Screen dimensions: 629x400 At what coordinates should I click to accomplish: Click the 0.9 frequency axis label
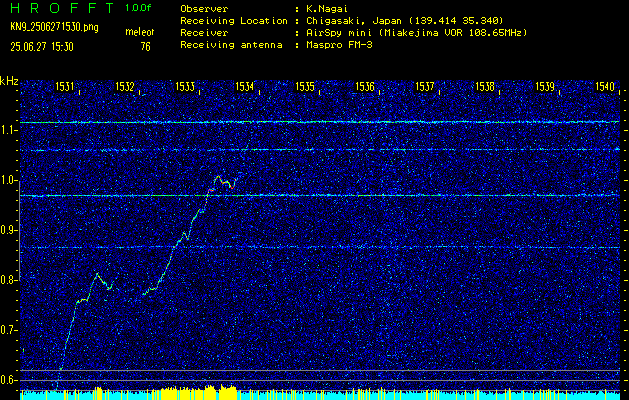7,230
